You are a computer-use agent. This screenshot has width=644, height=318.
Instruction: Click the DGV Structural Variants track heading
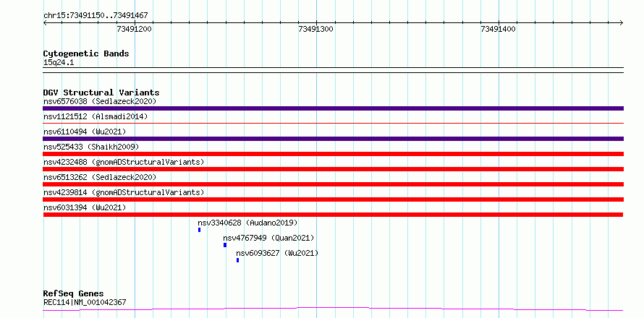point(101,93)
